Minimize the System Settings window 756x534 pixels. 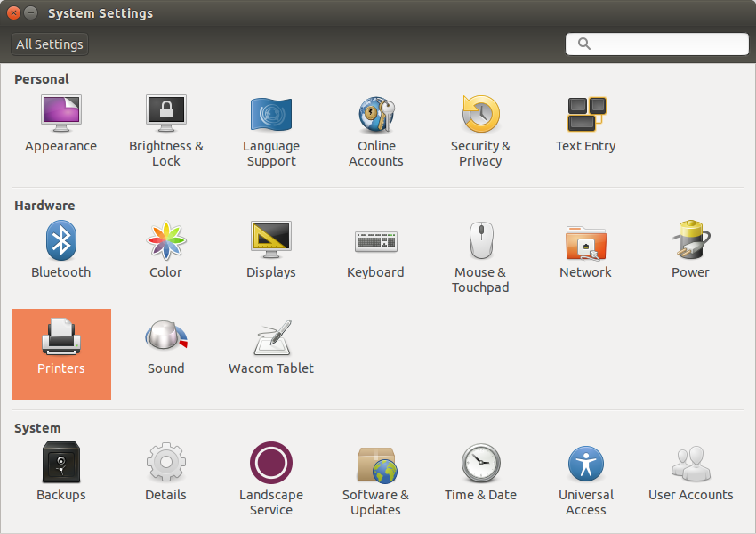[x=30, y=13]
